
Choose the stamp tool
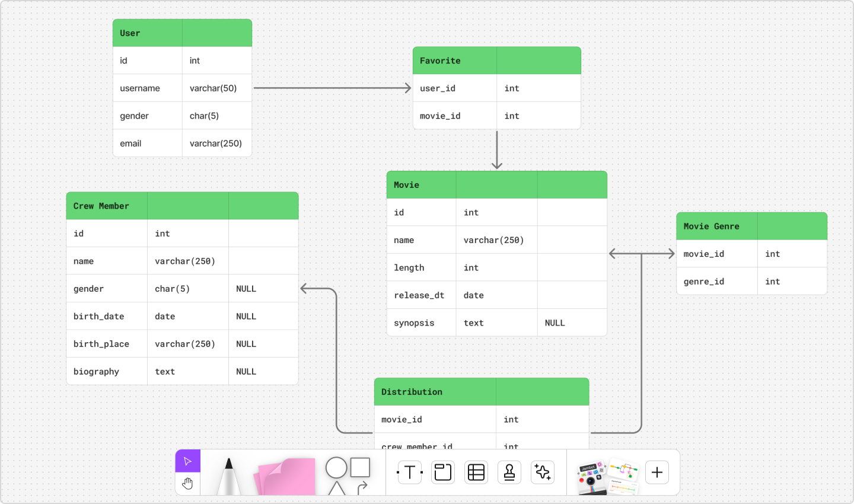[509, 472]
